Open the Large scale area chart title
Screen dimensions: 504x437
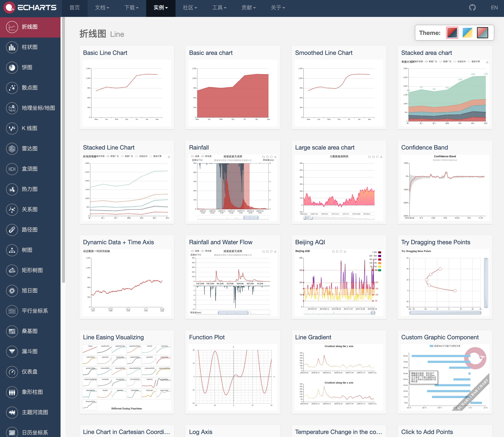coord(325,147)
